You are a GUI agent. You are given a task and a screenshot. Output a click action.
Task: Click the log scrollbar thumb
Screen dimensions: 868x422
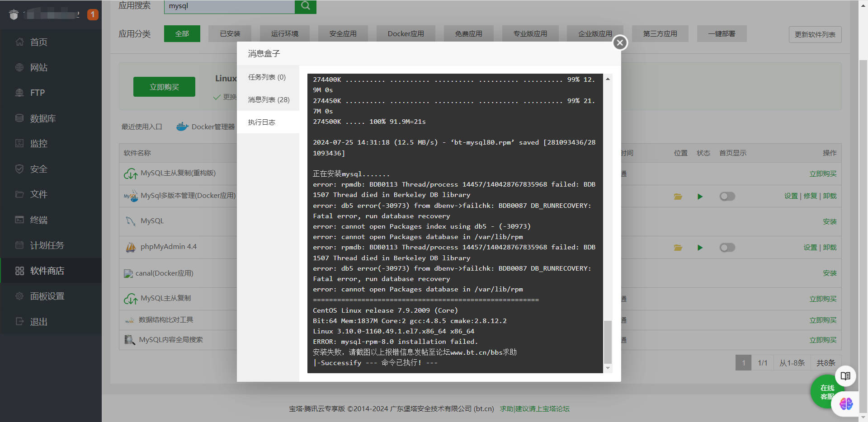[x=608, y=342]
